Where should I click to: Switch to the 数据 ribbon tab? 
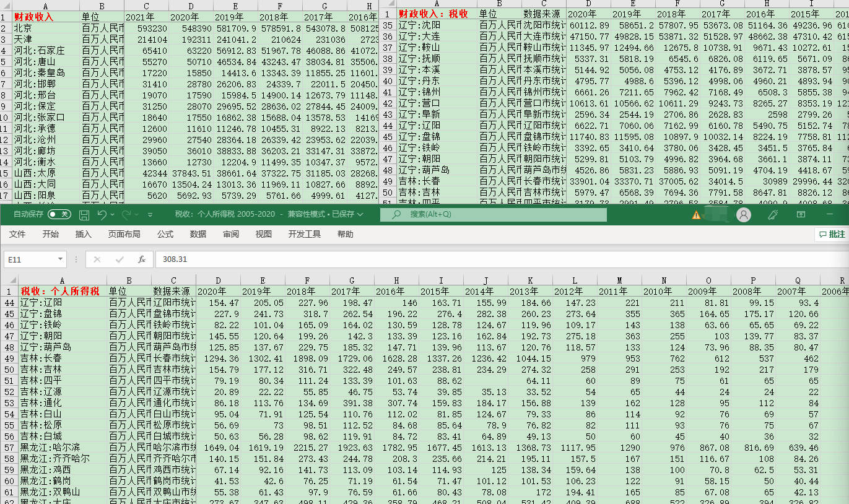point(198,234)
